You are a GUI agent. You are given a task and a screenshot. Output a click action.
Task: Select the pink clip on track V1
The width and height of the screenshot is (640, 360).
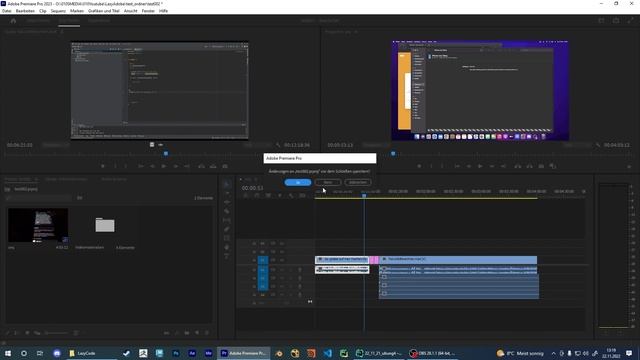click(374, 260)
